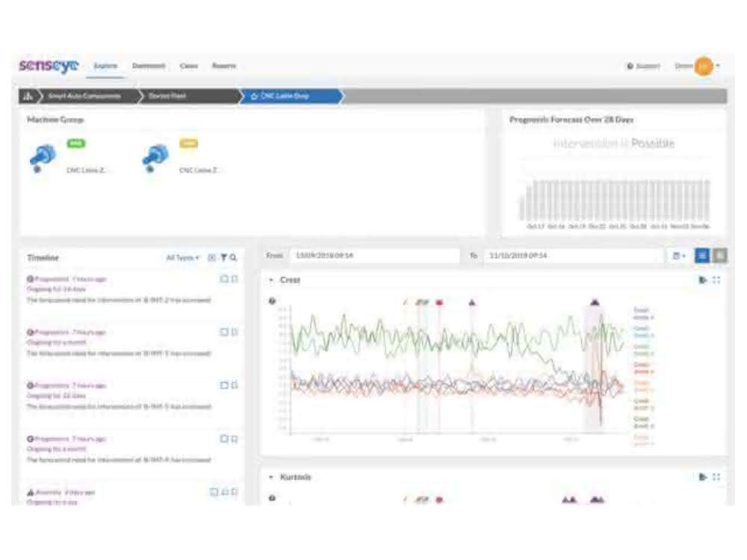Click the red square marker above the Kurtosis chart
This screenshot has width=747, height=560.
(439, 500)
